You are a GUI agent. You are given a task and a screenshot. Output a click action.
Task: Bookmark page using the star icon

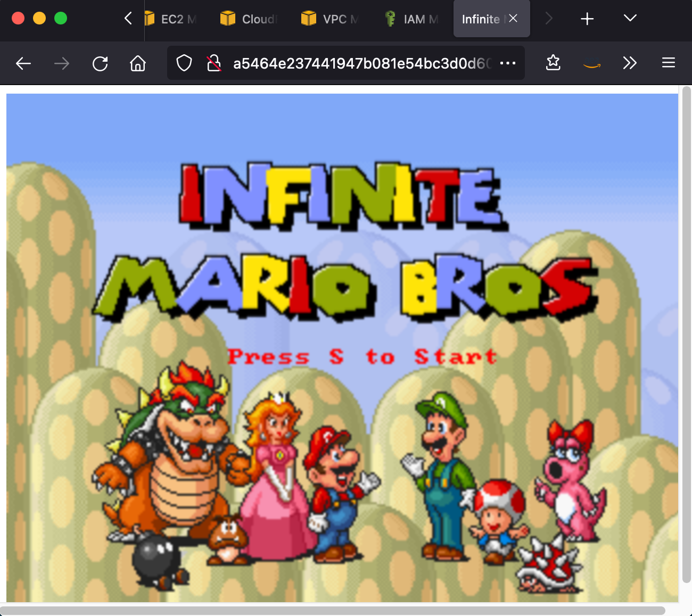click(553, 63)
